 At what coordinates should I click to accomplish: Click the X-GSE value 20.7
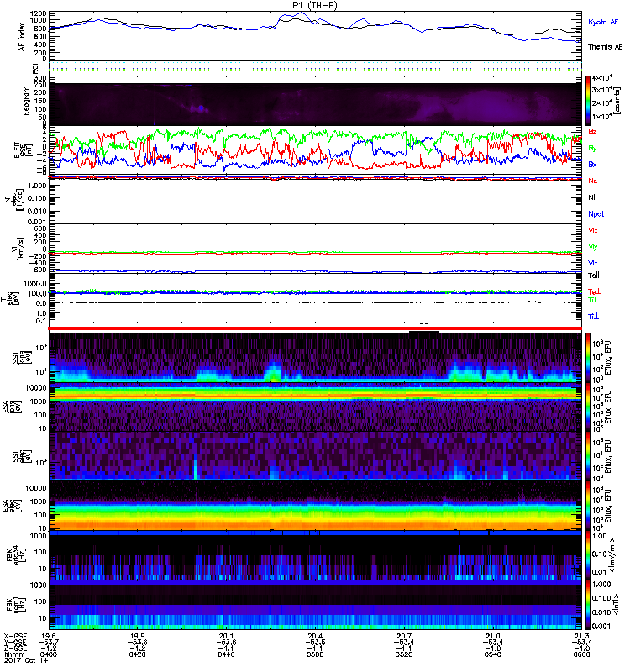pos(404,636)
